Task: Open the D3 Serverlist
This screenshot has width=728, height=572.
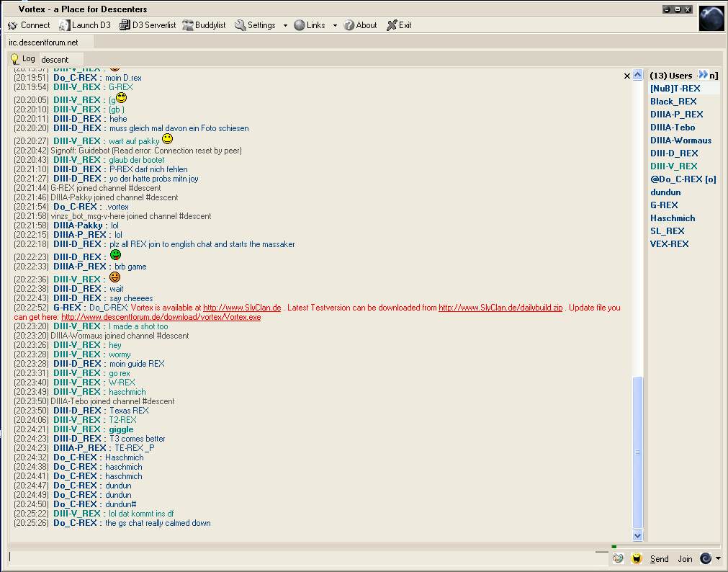Action: click(148, 25)
